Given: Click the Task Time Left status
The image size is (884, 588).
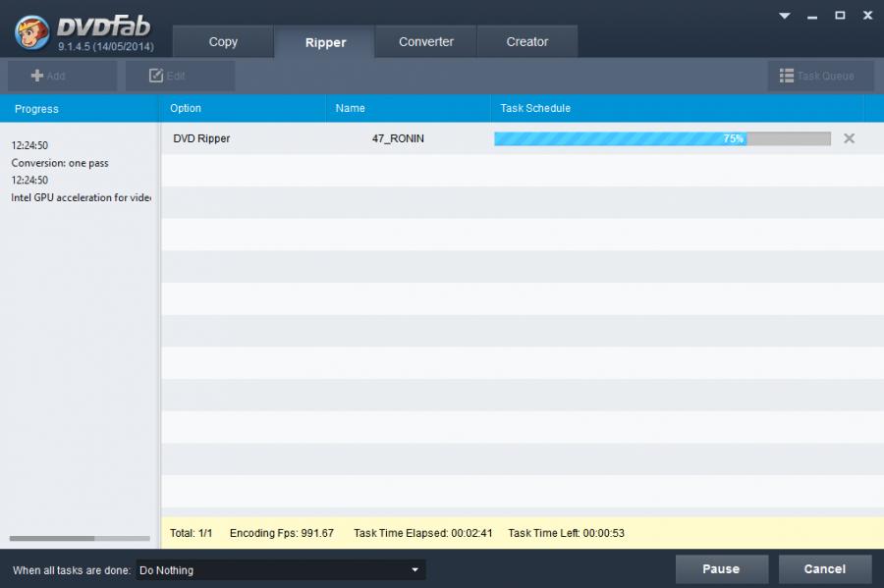Looking at the screenshot, I should pyautogui.click(x=566, y=533).
